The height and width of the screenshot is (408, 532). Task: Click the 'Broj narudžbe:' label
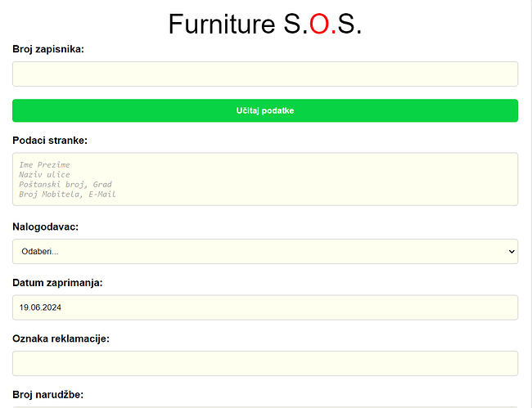[47, 395]
